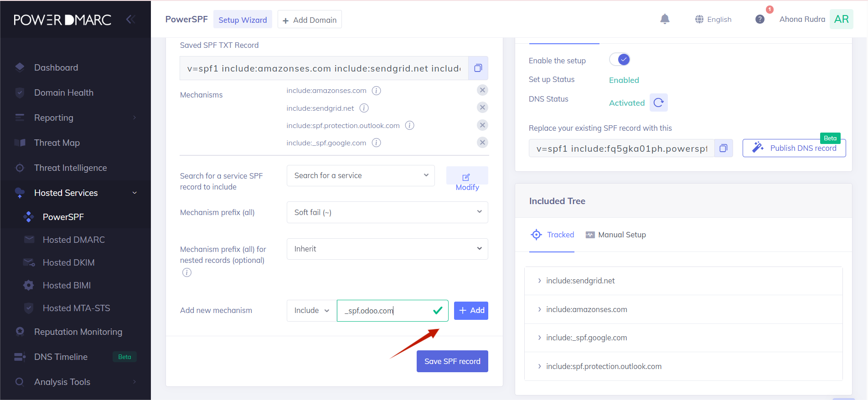Collapse the sidebar with double-chevron icon
Viewport: 868px width, 400px height.
(130, 19)
